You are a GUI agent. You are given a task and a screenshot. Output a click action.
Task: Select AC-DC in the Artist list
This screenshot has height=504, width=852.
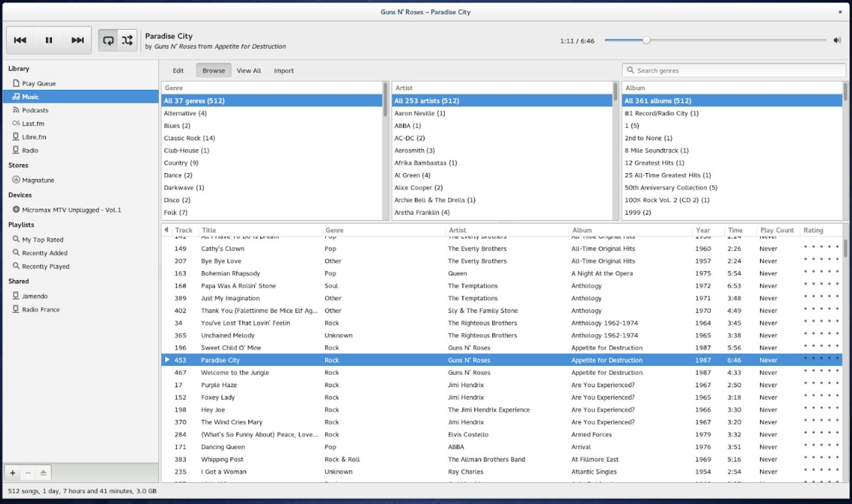[x=502, y=138]
